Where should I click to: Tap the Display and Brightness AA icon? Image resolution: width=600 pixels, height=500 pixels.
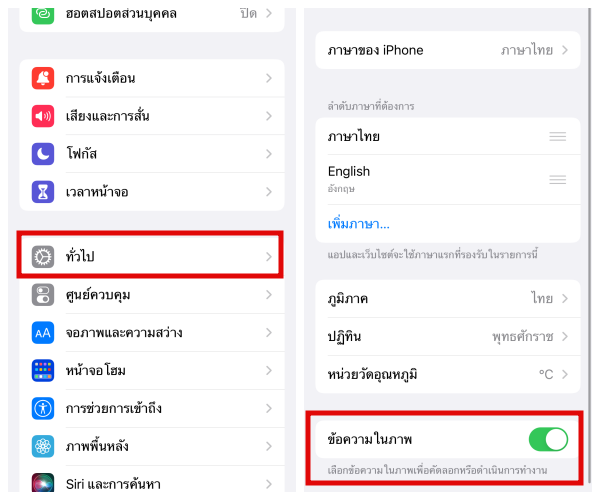pyautogui.click(x=43, y=332)
